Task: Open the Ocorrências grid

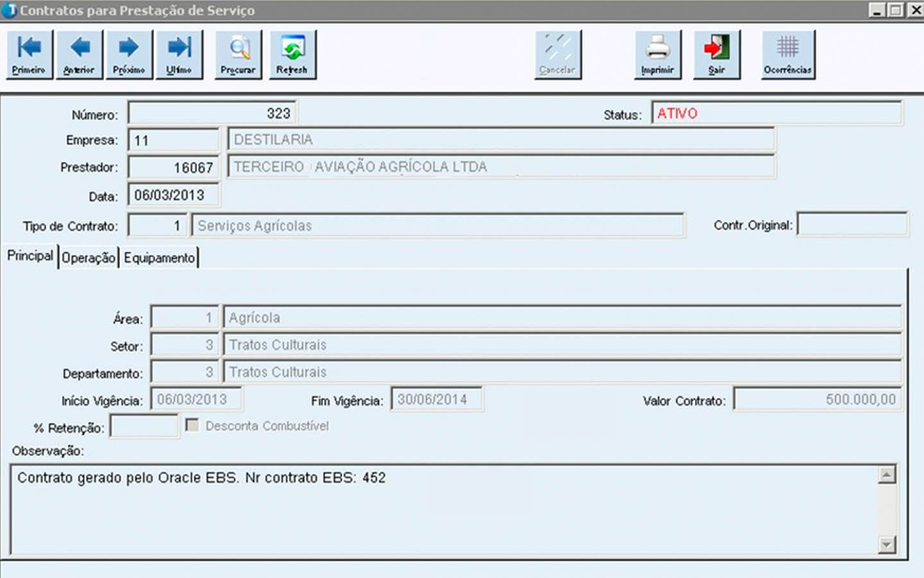Action: pyautogui.click(x=788, y=55)
